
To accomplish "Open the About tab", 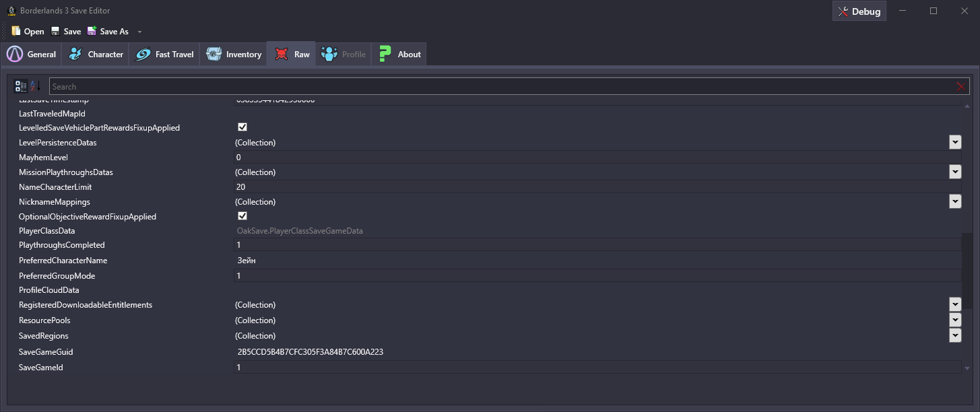I will point(399,55).
